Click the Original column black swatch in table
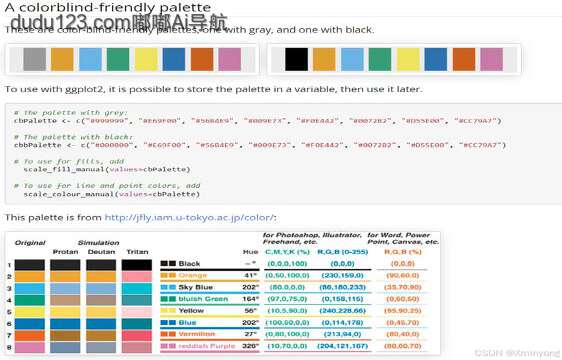The image size is (562, 360). 29,265
